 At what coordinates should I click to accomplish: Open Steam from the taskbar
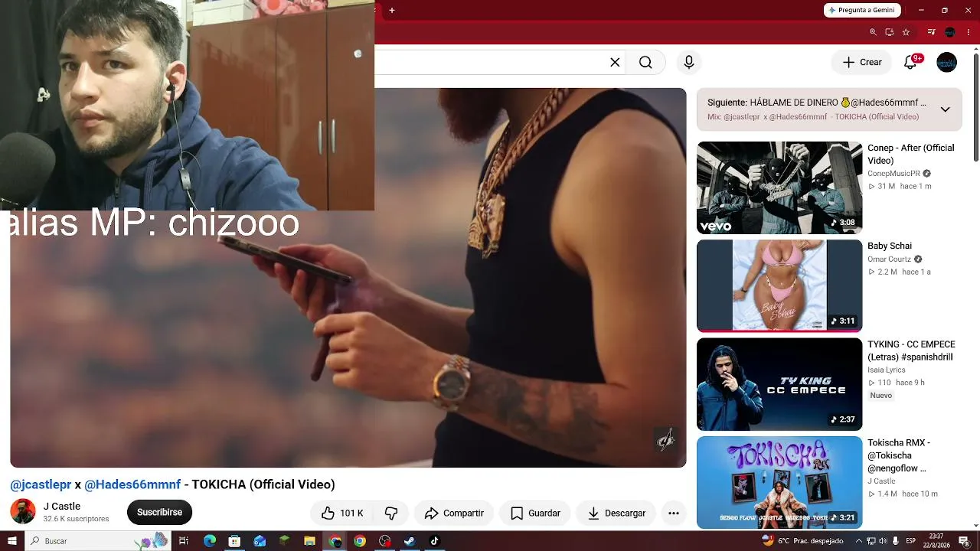pos(410,541)
